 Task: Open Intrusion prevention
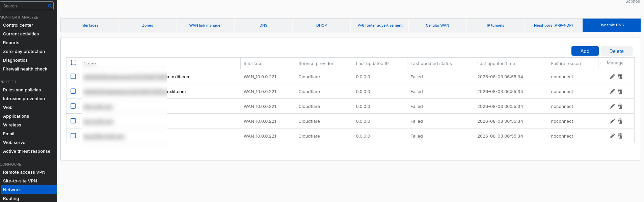pos(24,99)
